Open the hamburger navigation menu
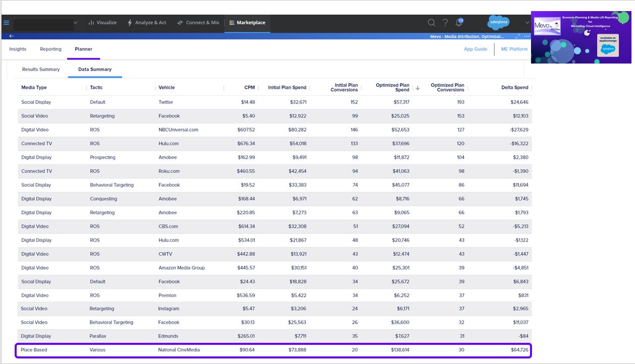The height and width of the screenshot is (364, 635). coord(6,23)
